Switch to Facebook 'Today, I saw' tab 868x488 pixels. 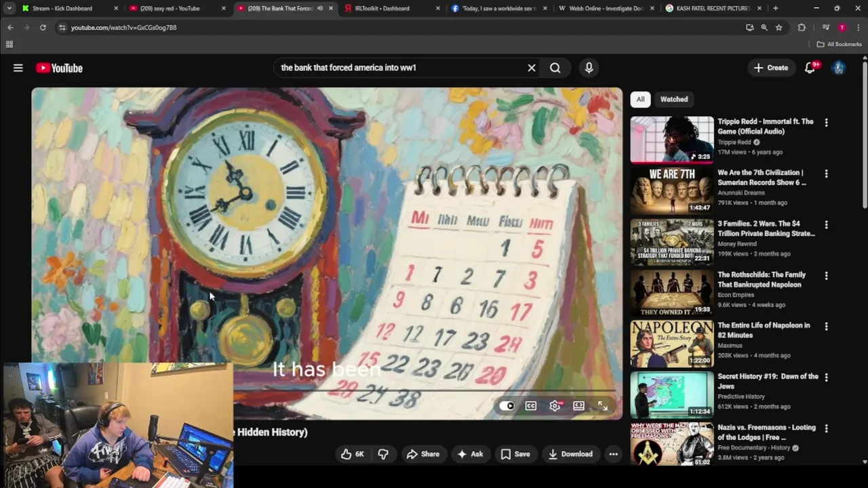tap(499, 8)
